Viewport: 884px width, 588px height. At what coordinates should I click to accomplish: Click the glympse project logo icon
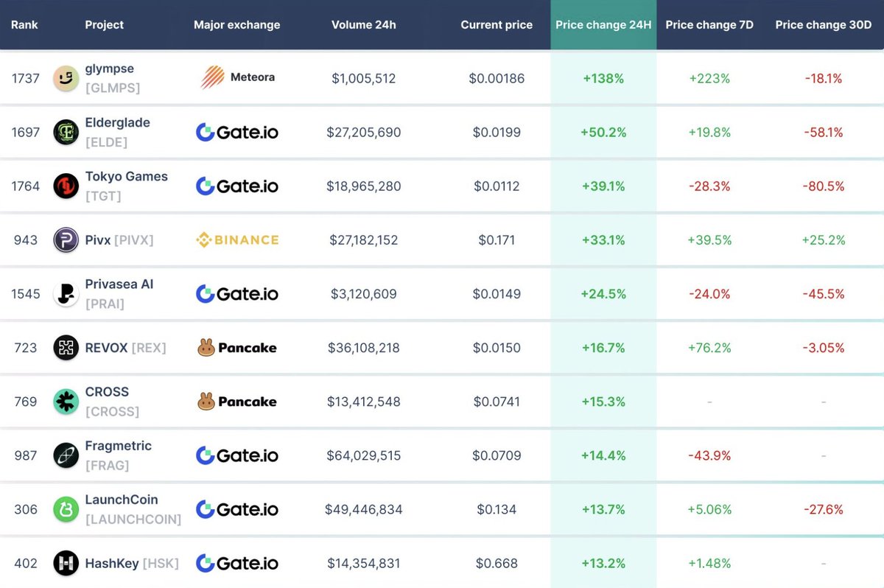[66, 78]
